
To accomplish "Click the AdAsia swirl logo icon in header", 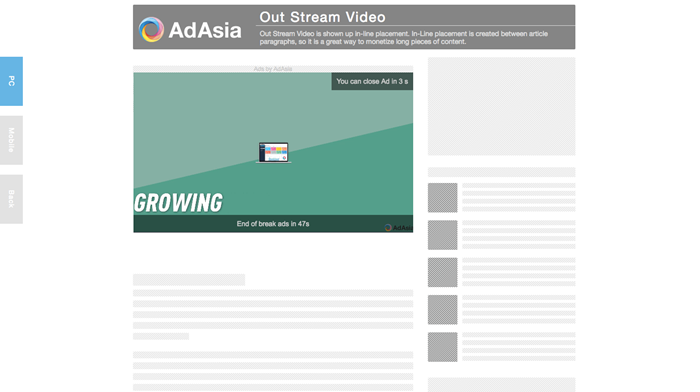I will 151,29.
